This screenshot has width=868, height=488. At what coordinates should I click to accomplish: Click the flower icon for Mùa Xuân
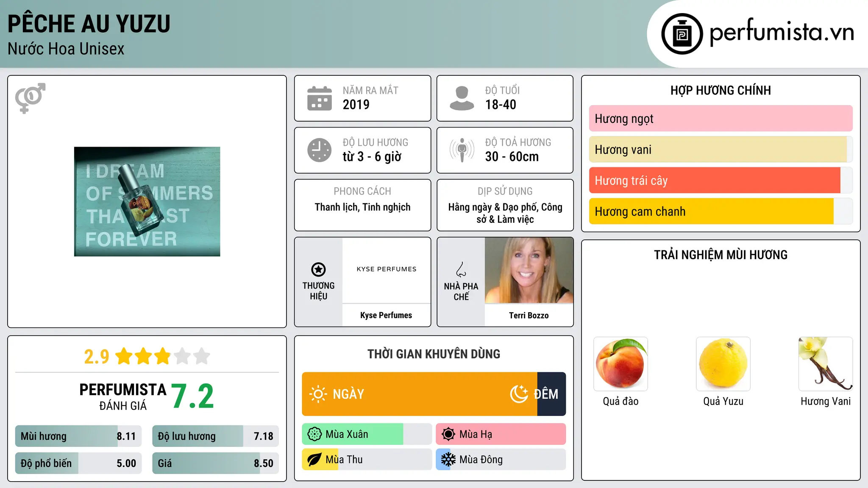314,434
